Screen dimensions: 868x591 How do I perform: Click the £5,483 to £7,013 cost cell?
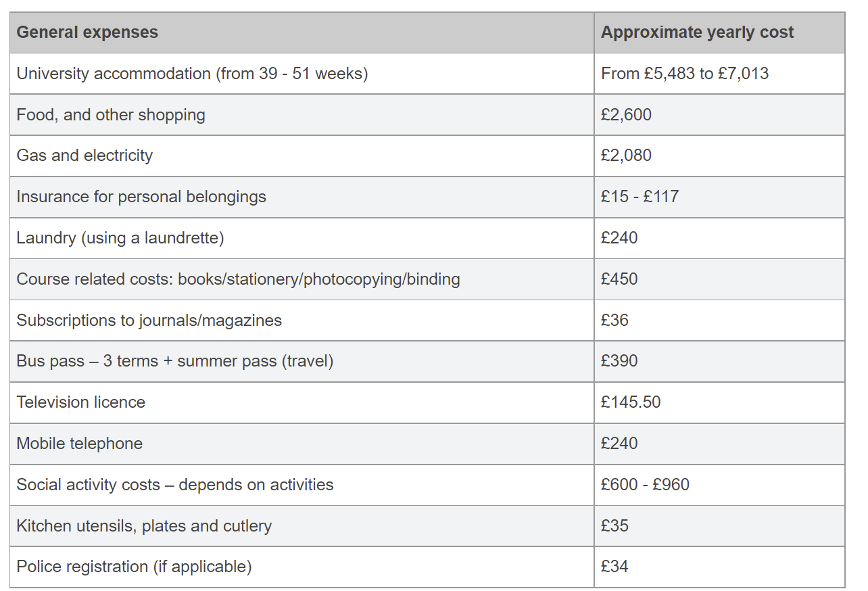tap(685, 74)
